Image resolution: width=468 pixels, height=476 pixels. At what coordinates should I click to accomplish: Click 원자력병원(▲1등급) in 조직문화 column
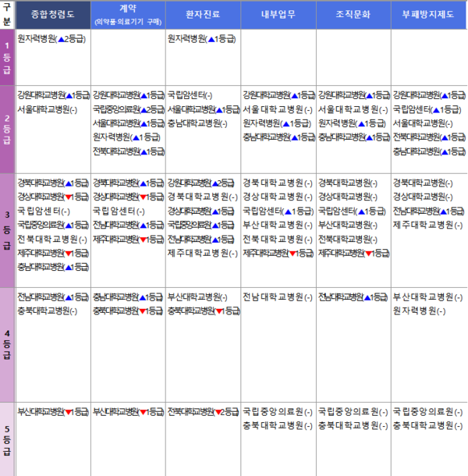pyautogui.click(x=352, y=123)
